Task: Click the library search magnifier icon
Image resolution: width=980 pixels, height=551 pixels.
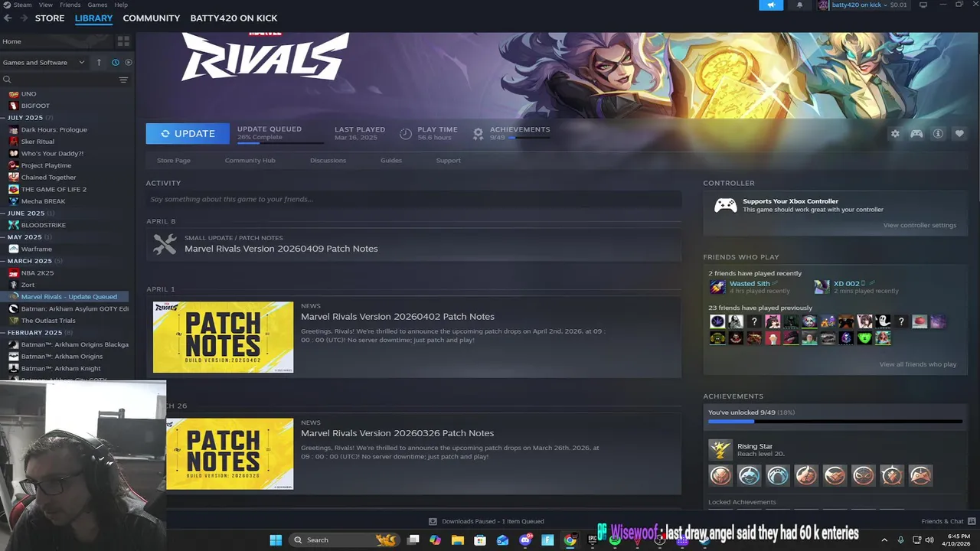Action: pyautogui.click(x=7, y=80)
